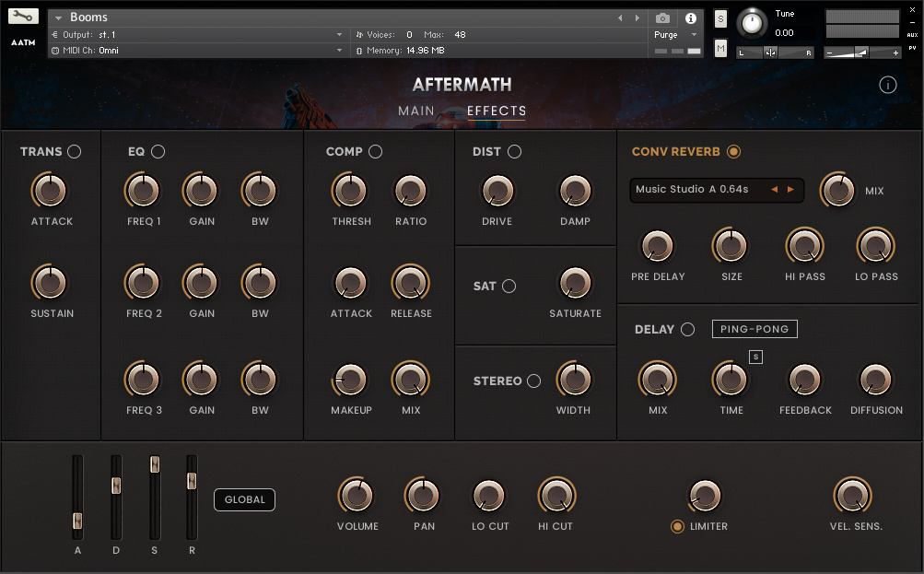This screenshot has width=924, height=574.
Task: Click the GLOBAL button
Action: pos(244,500)
